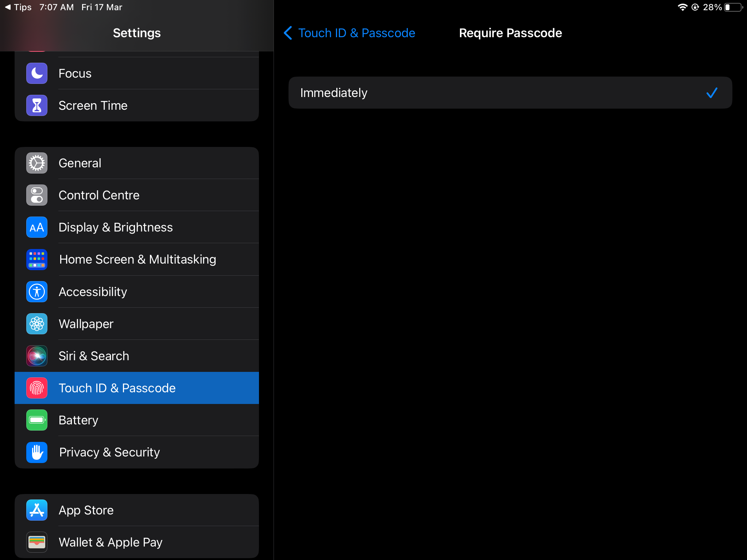This screenshot has width=747, height=560.
Task: Open Home Screen & Multitasking settings
Action: (138, 259)
